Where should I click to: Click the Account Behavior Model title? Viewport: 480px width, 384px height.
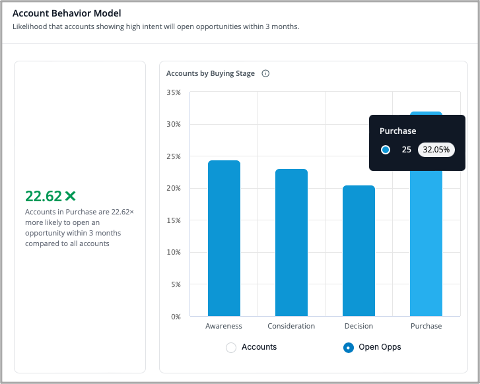tap(67, 13)
